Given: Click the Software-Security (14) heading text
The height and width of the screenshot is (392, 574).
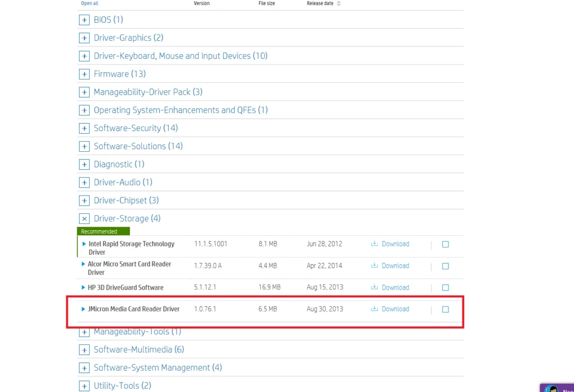Looking at the screenshot, I should click(x=136, y=128).
